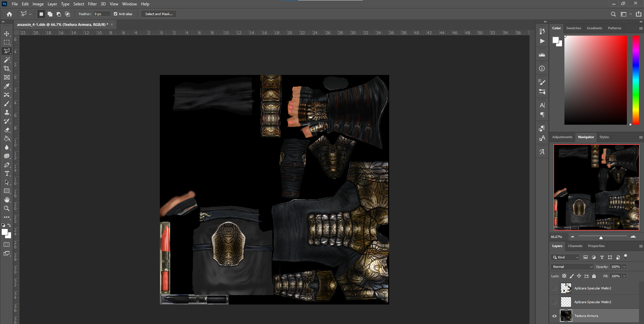Filter layers by pixel layers

586,257
